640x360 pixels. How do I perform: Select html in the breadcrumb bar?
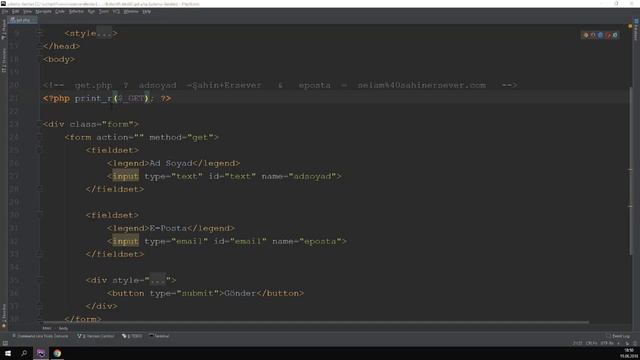pyautogui.click(x=47, y=328)
